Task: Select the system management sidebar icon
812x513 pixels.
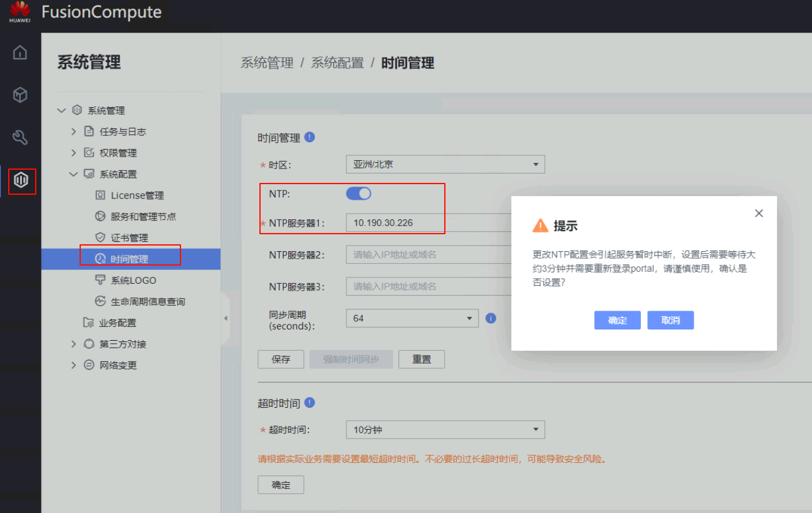Action: 21,181
